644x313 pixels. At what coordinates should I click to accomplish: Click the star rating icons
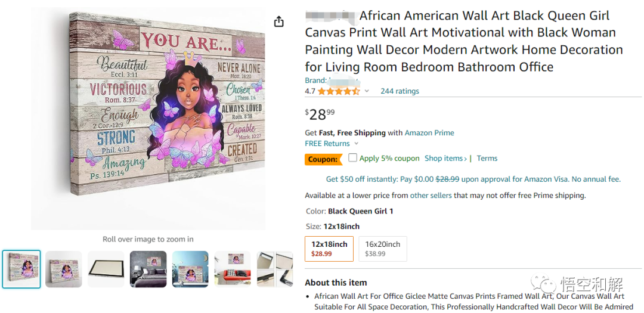click(338, 91)
